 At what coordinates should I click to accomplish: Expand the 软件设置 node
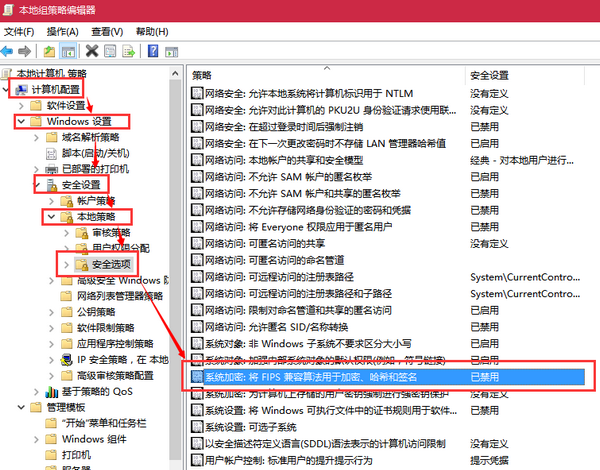(21, 106)
